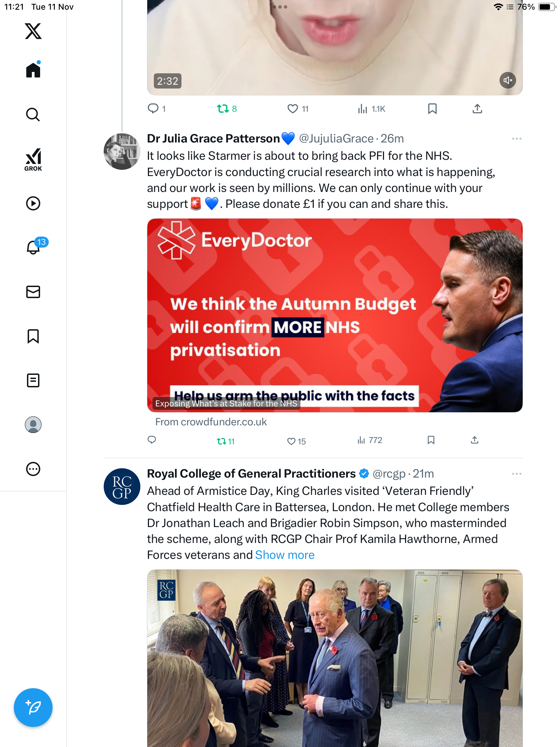Open the Search page icon

(x=33, y=114)
